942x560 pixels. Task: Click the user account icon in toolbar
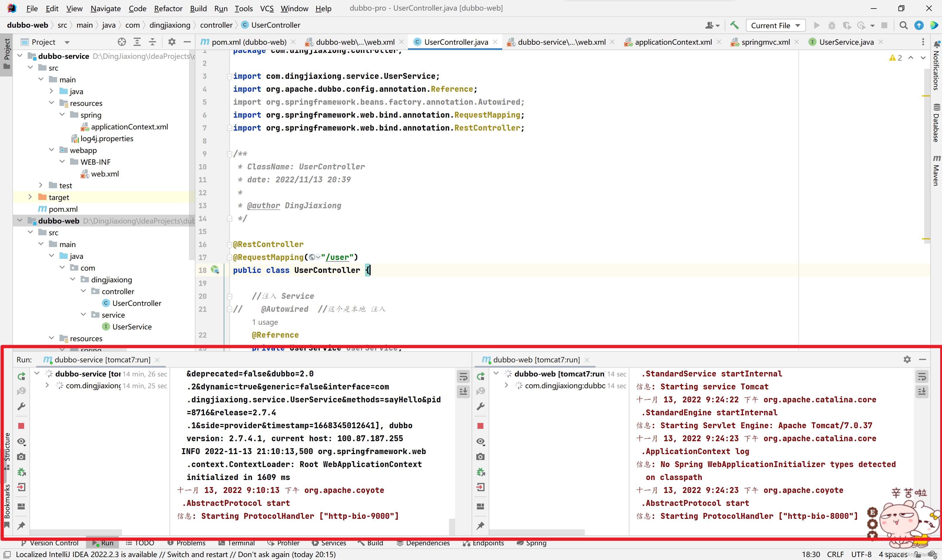(x=712, y=25)
